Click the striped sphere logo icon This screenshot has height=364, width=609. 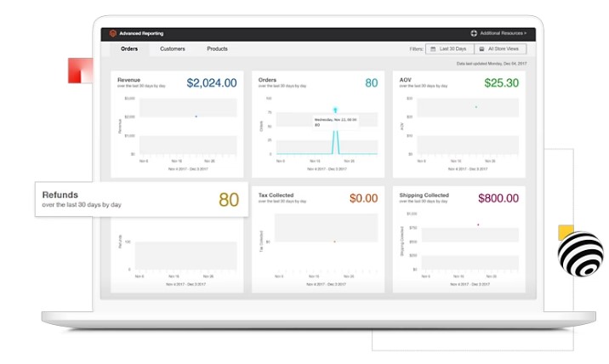coord(580,254)
